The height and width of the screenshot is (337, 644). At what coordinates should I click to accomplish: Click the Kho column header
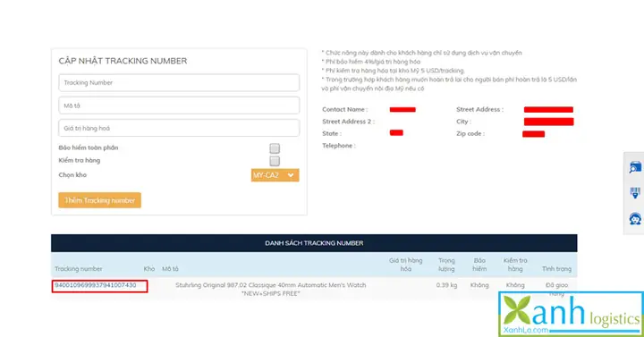[x=149, y=269]
